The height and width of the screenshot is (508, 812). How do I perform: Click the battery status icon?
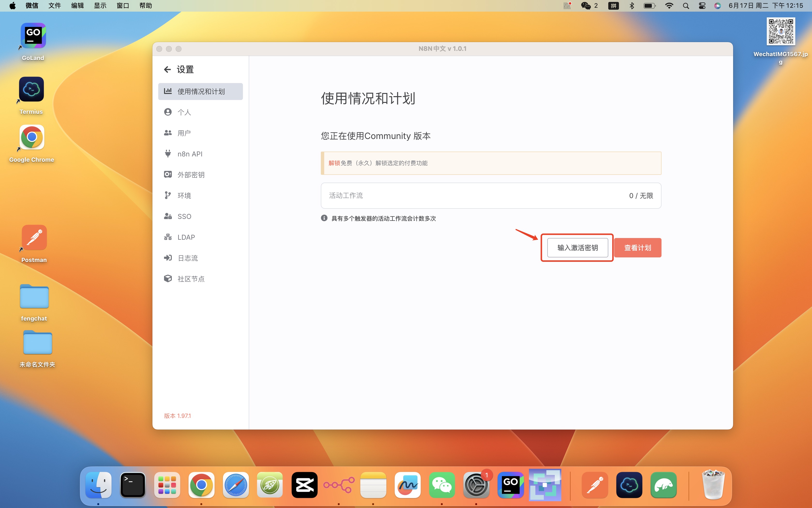point(650,6)
